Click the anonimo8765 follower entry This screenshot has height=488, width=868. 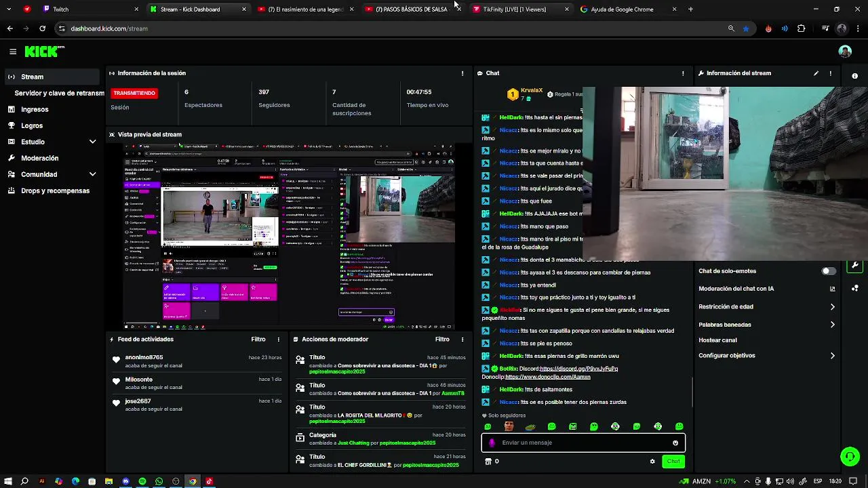(x=197, y=361)
